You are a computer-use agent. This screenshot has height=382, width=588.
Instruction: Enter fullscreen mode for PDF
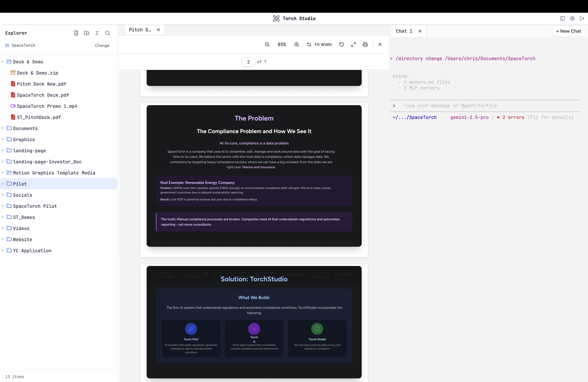(x=353, y=44)
